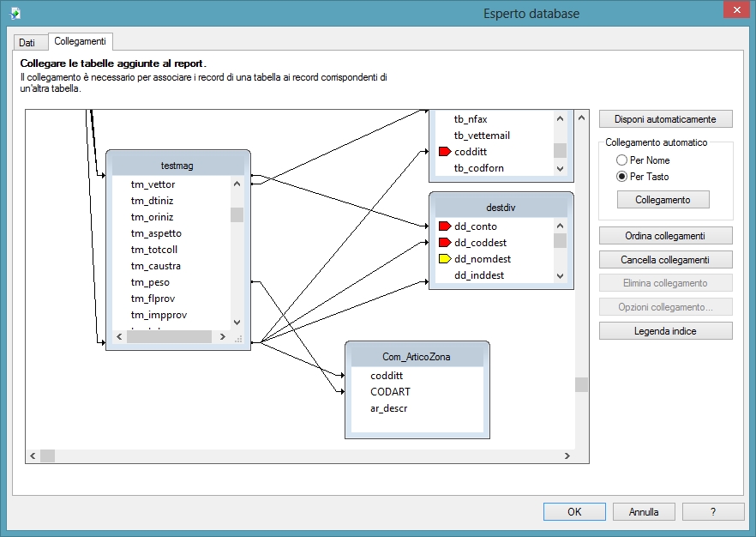756x537 pixels.
Task: Select the tb_vettemail field
Action: click(482, 136)
